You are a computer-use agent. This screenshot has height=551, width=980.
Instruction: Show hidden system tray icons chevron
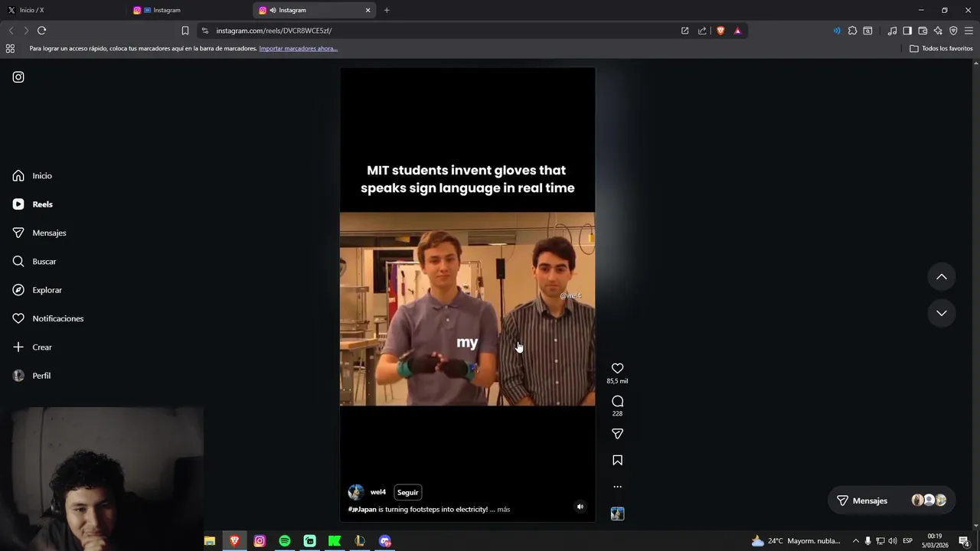click(x=855, y=541)
